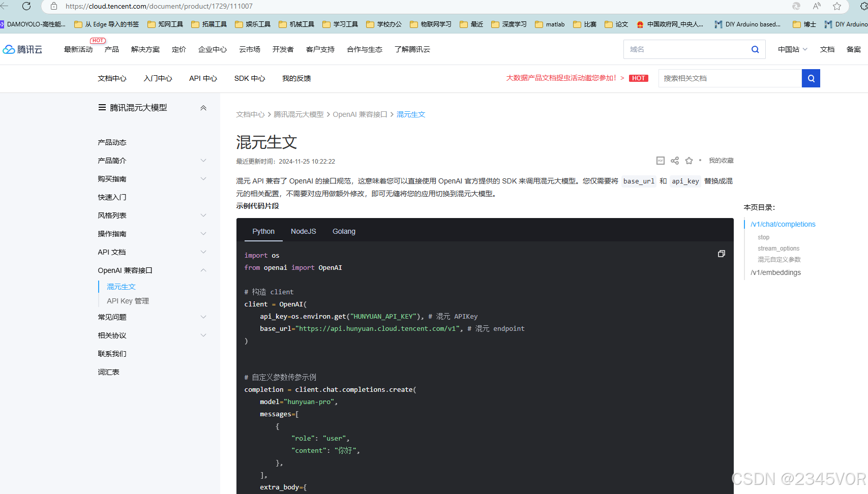
Task: Click the share icon under title
Action: click(x=675, y=161)
